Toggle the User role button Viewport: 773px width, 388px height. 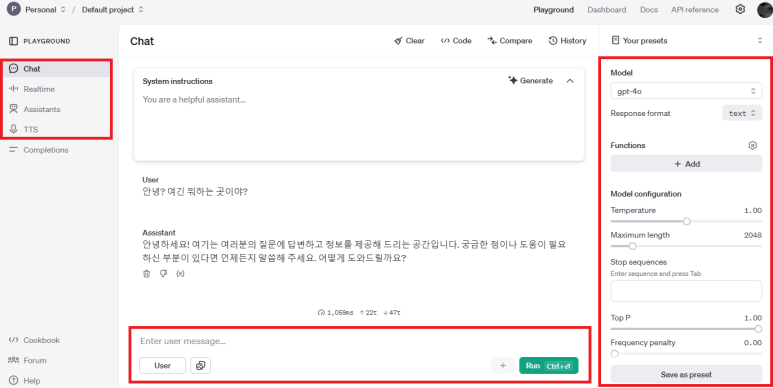pos(163,365)
